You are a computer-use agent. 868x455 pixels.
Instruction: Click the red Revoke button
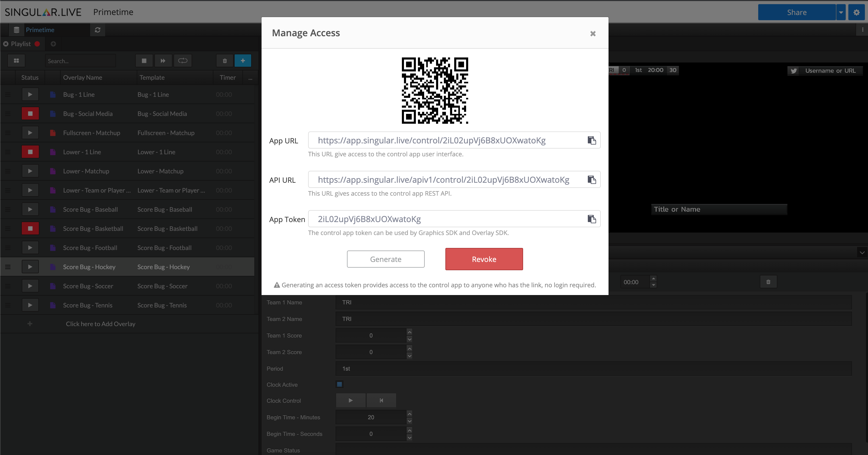point(484,259)
